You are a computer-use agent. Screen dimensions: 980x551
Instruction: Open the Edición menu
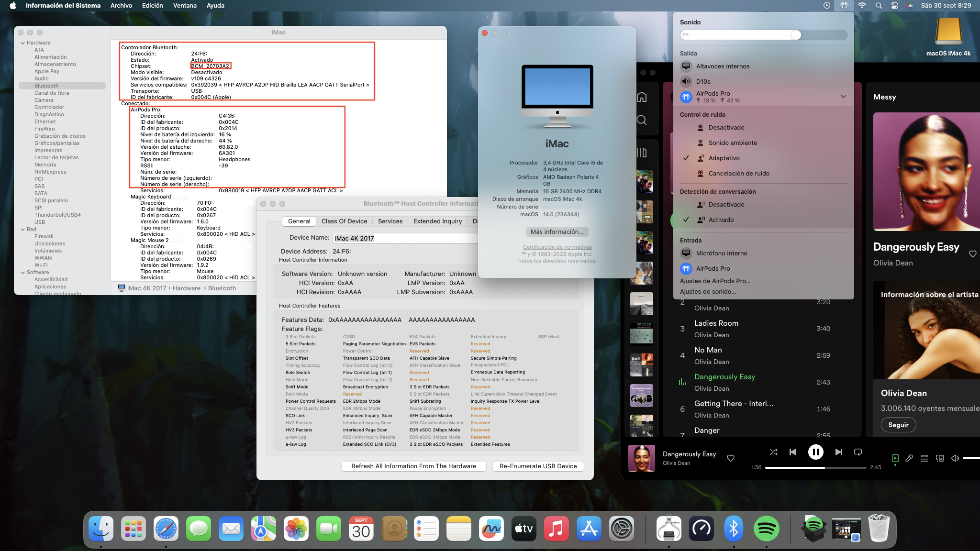(152, 6)
